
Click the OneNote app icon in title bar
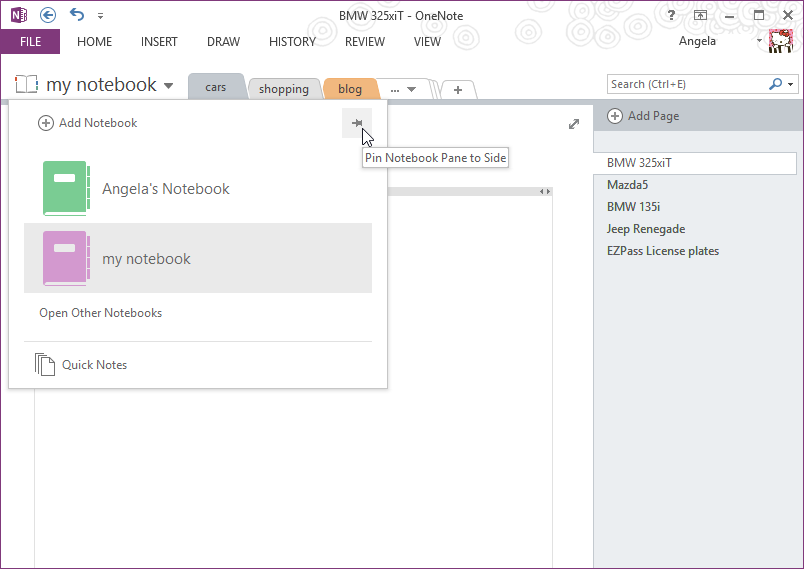point(19,15)
